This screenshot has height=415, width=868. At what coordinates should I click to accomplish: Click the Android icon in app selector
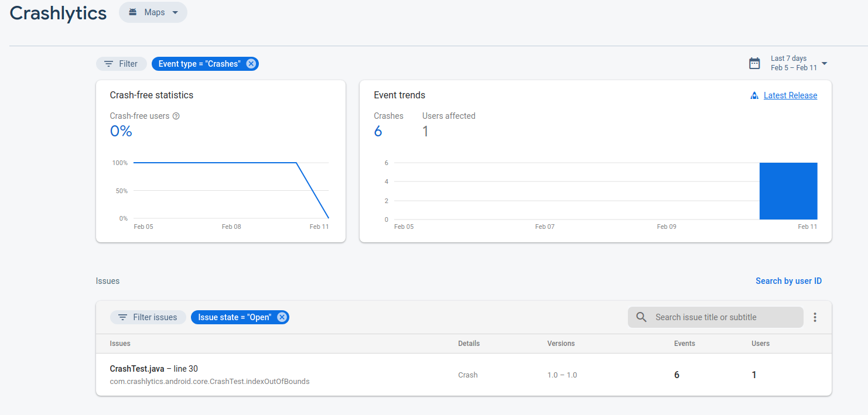click(133, 12)
